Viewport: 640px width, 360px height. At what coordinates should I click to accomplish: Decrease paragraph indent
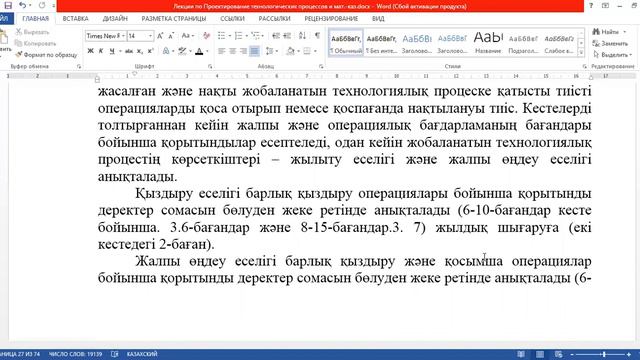pos(276,36)
